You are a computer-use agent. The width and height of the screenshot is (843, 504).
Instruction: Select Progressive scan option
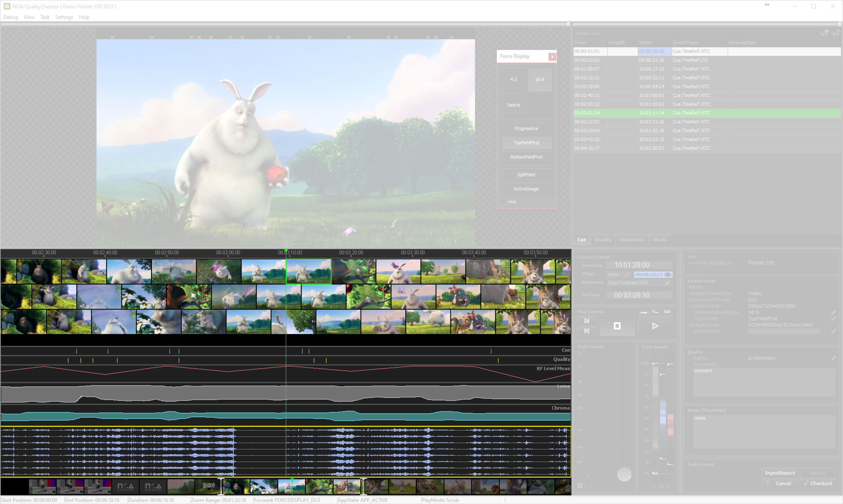click(526, 129)
